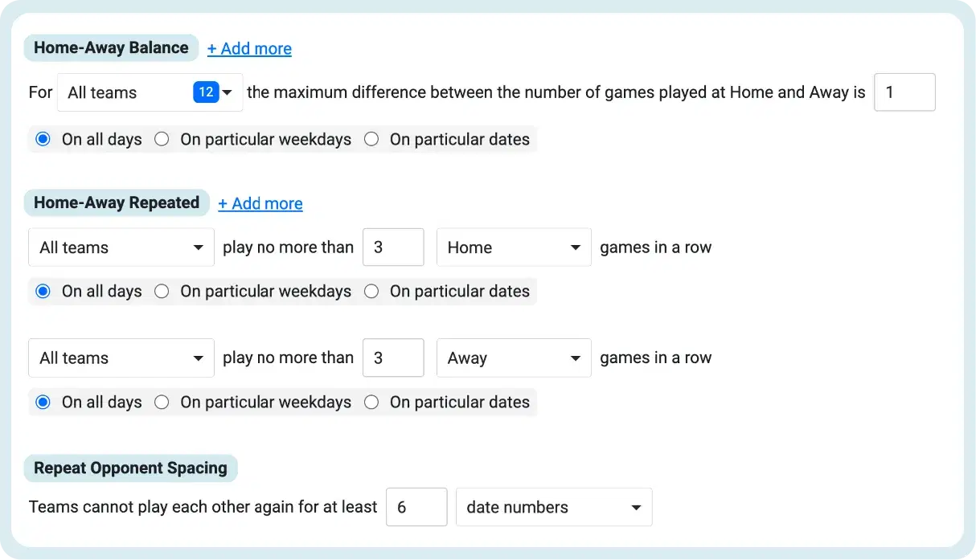This screenshot has width=976, height=560.
Task: Click the Home games in a row number field
Action: pos(393,247)
